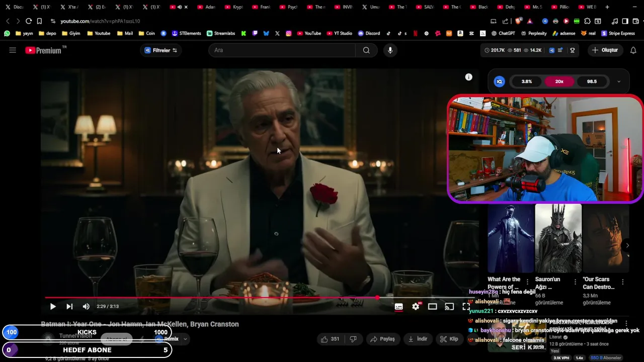Image resolution: width=644 pixels, height=362 pixels.
Task: Switch to the Adan YouTube tab
Action: (x=206, y=7)
